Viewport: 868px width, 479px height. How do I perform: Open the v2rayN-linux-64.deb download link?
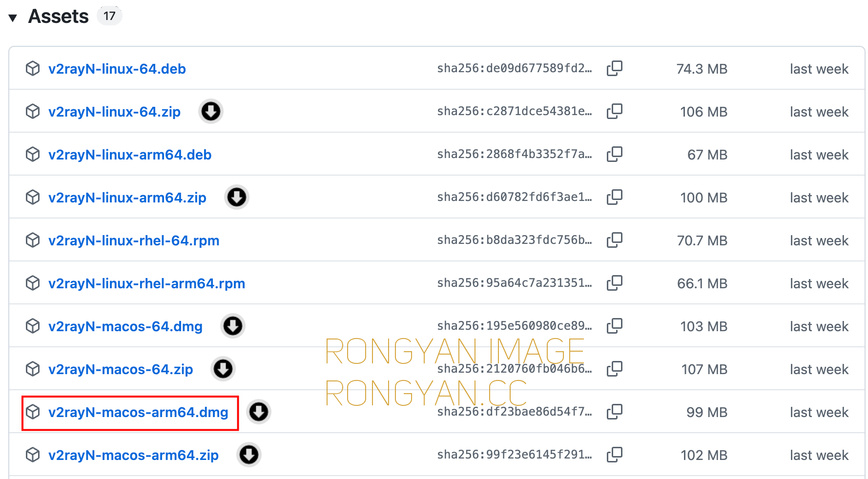(117, 69)
